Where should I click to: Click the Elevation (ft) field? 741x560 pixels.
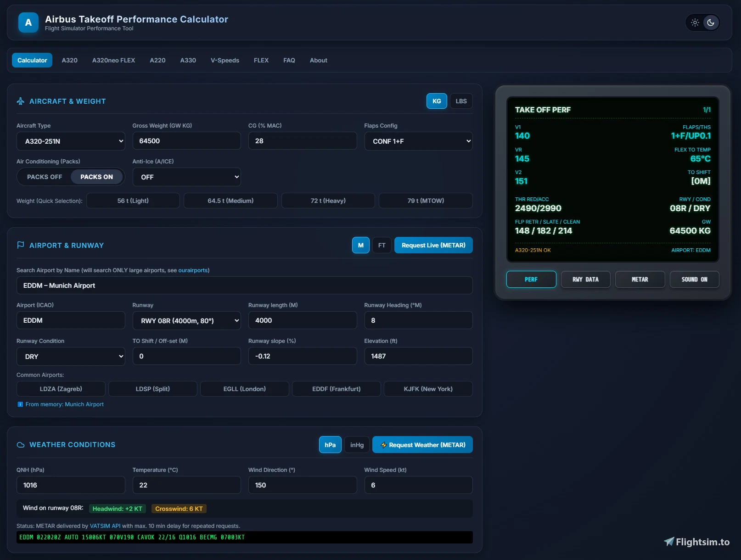point(418,356)
